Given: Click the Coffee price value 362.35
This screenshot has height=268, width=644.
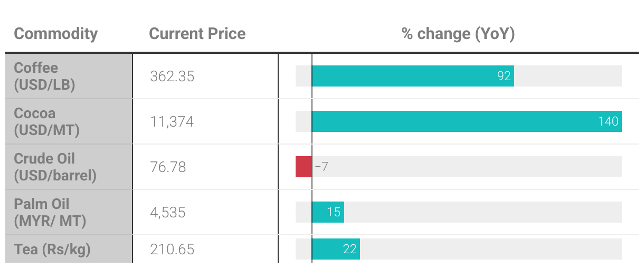Looking at the screenshot, I should (x=172, y=76).
